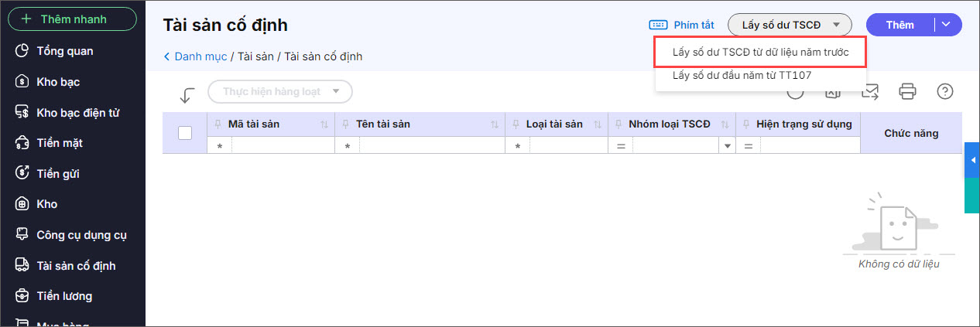Click the Thêm nhanh button
Screen dimensions: 980x327
pos(72,19)
